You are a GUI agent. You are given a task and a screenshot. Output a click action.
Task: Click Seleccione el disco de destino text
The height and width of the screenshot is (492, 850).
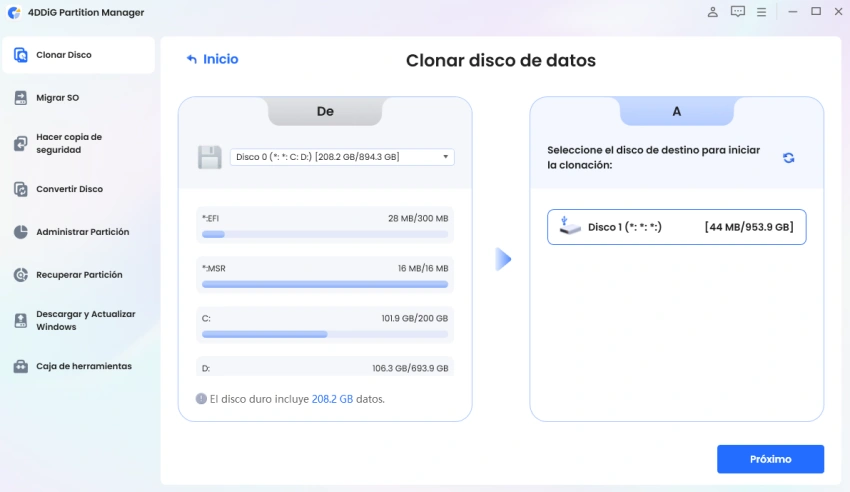(653, 157)
